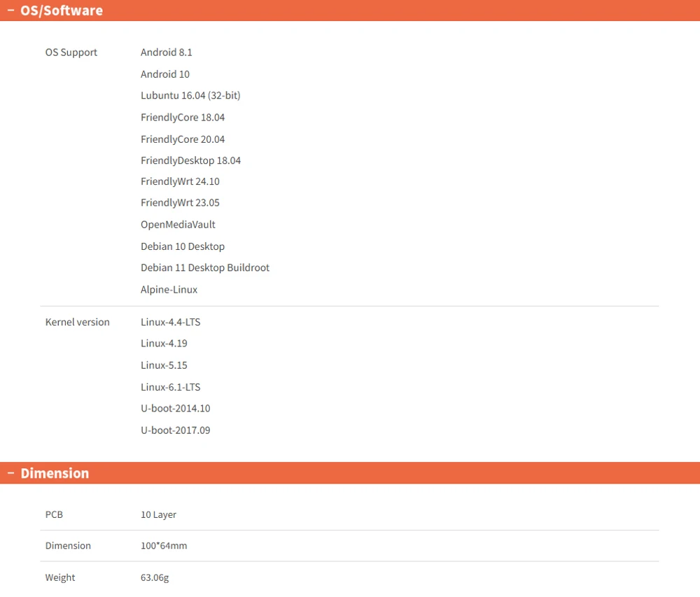Viewport: 700px width, 597px height.
Task: Select Linux-4.19 kernel entry
Action: (164, 344)
